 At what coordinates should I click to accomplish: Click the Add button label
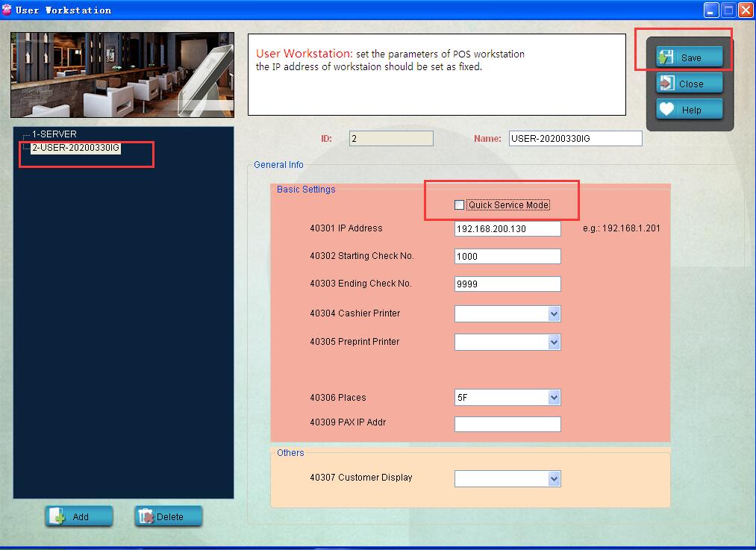coord(81,516)
